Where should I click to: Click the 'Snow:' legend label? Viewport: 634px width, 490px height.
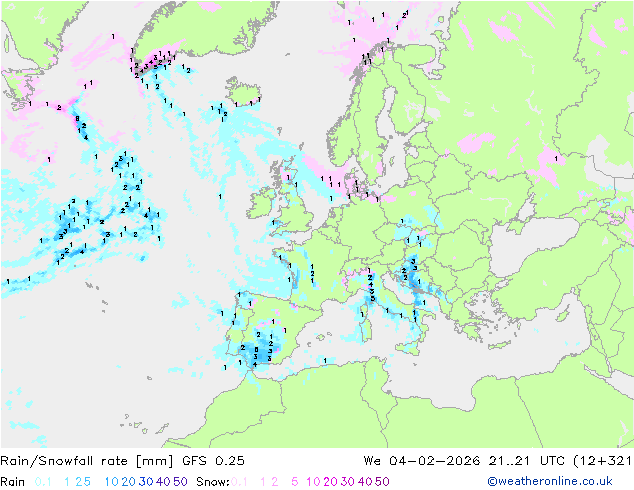point(213,482)
